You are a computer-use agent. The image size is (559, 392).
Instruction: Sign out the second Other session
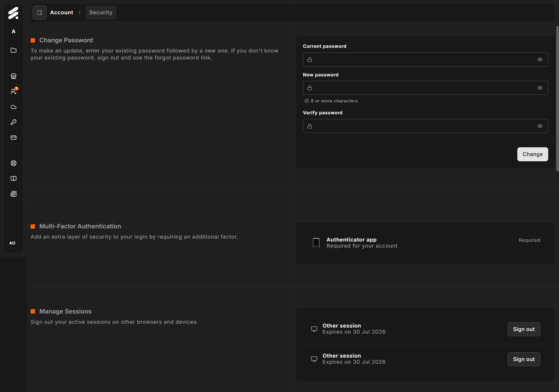pos(524,359)
